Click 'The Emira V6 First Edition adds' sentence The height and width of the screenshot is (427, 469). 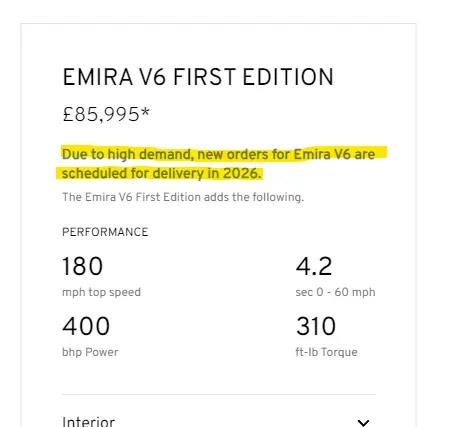coord(183,197)
